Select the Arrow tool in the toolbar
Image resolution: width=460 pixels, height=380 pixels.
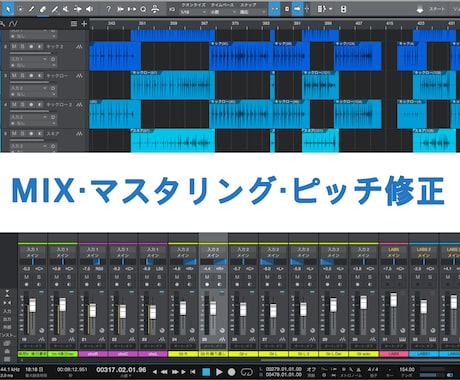coord(8,9)
